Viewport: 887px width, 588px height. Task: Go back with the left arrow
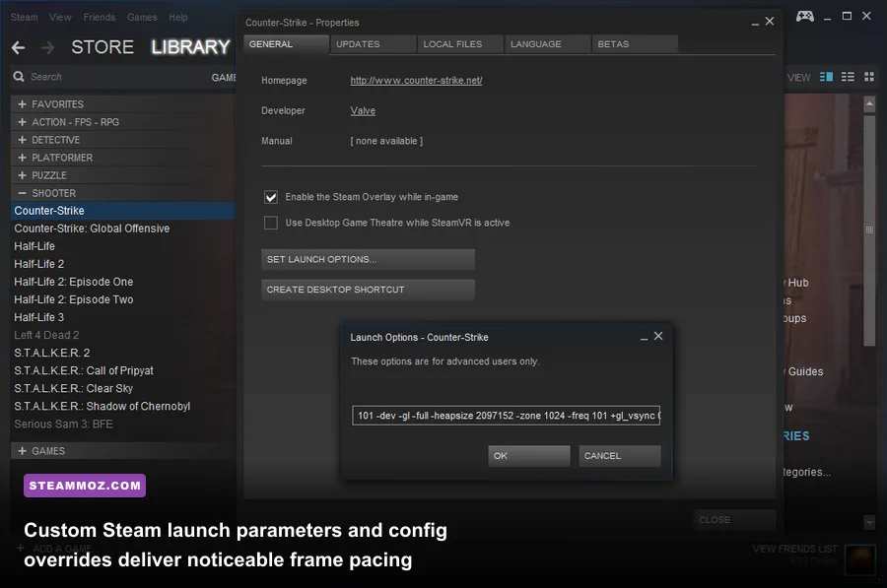[18, 48]
